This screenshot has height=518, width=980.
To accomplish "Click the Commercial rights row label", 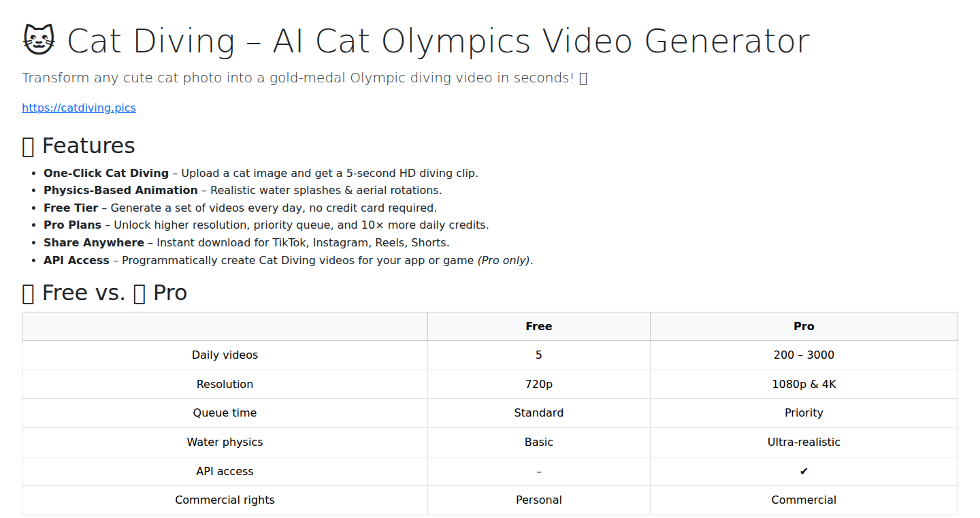I will pyautogui.click(x=225, y=500).
